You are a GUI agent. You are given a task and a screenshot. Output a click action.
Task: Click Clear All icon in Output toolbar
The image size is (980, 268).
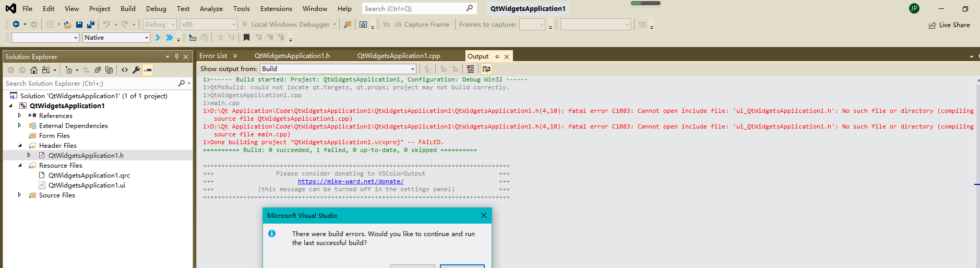(470, 69)
